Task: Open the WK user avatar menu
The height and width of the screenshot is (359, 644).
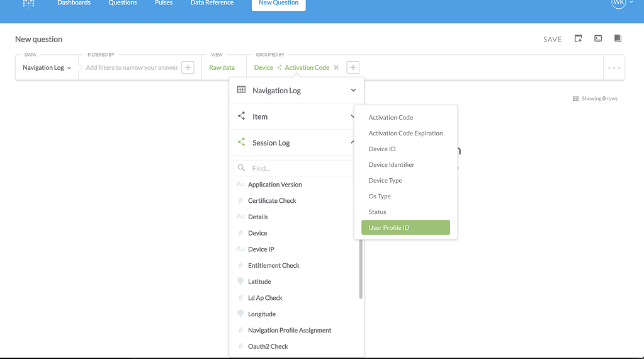Action: pyautogui.click(x=619, y=3)
